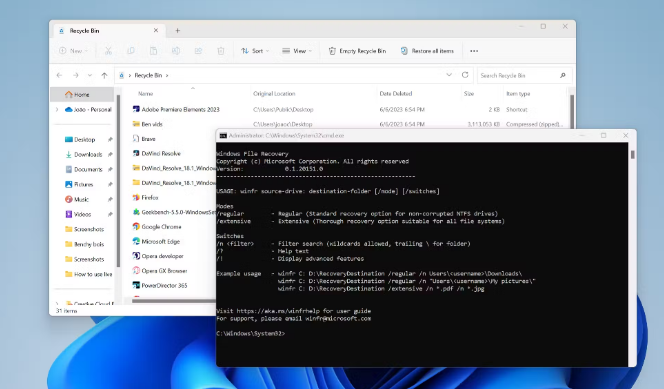Click the cmd.exe title bar icon
664x389 pixels.
[223, 136]
